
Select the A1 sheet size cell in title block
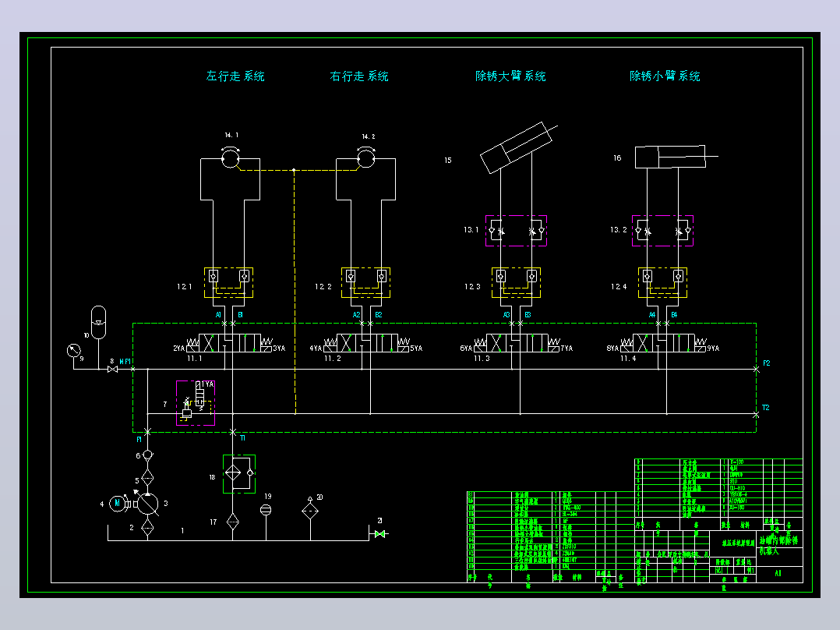778,573
